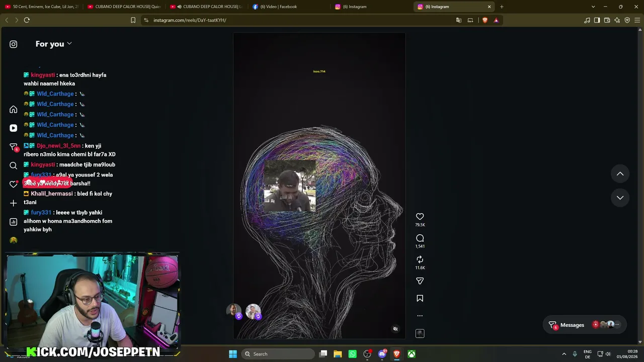Image resolution: width=644 pixels, height=362 pixels.
Task: Go forward in browser history
Action: coord(16,20)
